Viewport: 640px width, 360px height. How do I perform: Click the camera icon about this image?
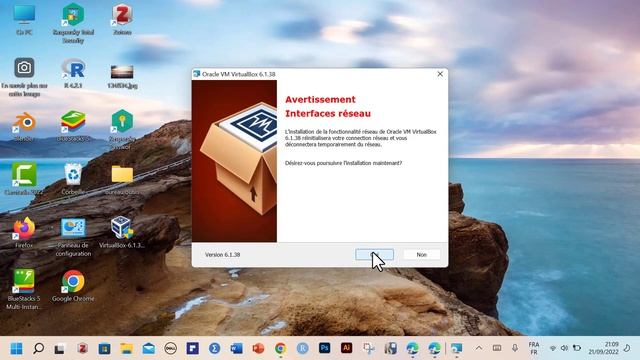pyautogui.click(x=24, y=68)
